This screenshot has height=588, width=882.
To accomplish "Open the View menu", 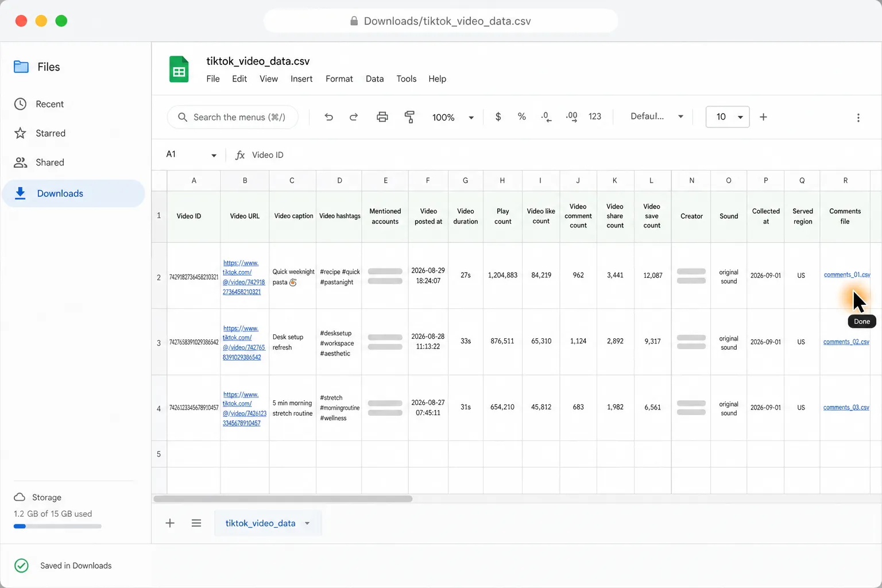I will 269,79.
